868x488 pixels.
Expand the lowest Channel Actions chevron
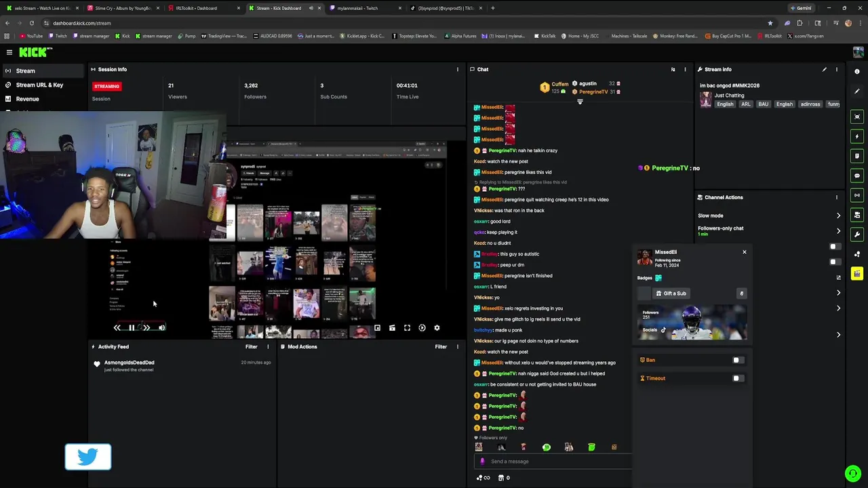(x=838, y=335)
